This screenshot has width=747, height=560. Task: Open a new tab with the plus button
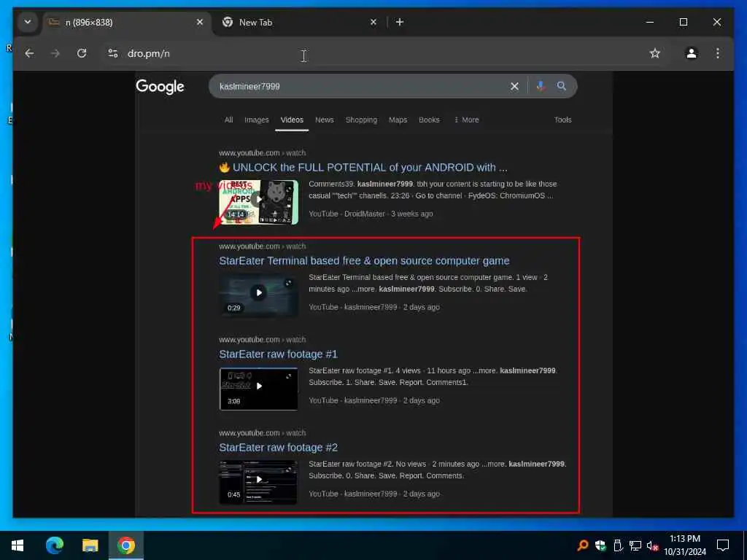point(400,22)
